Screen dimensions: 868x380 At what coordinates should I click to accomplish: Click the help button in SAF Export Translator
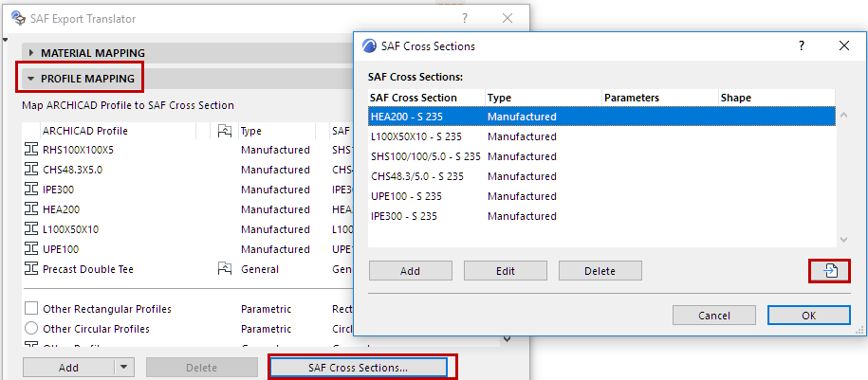coord(465,18)
